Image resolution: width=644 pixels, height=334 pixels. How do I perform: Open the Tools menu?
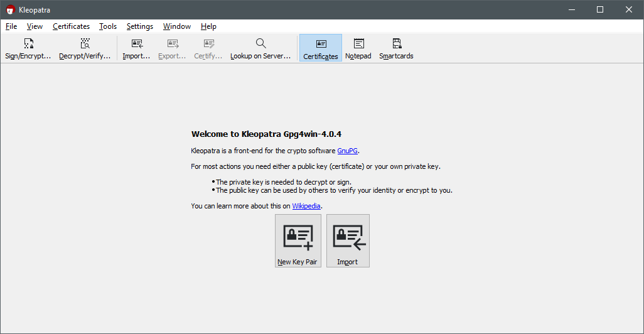tap(108, 26)
